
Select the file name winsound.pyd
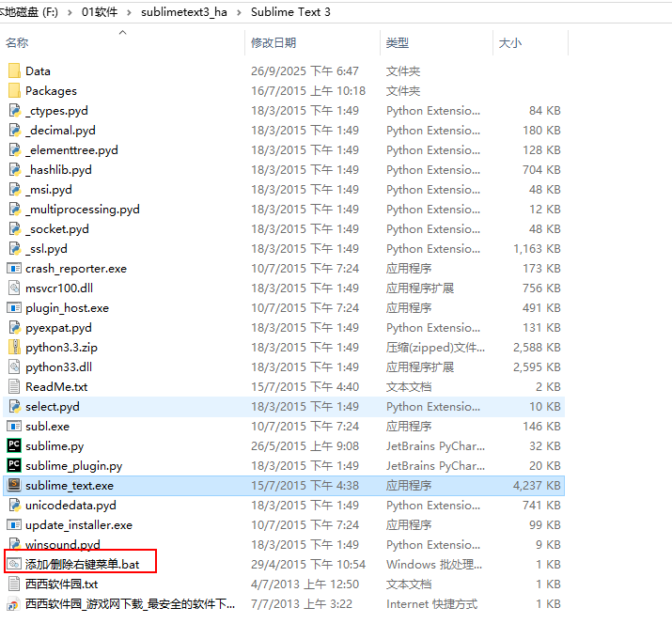point(63,545)
